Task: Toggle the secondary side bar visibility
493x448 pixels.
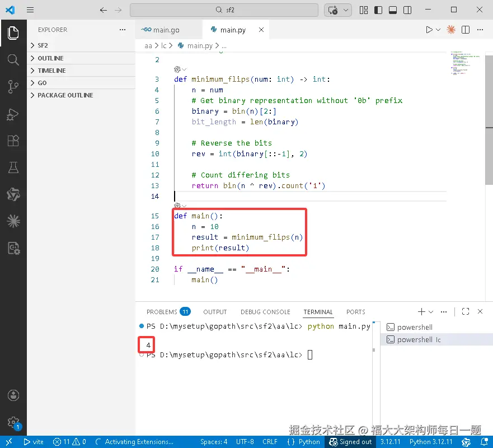Action: point(407,10)
